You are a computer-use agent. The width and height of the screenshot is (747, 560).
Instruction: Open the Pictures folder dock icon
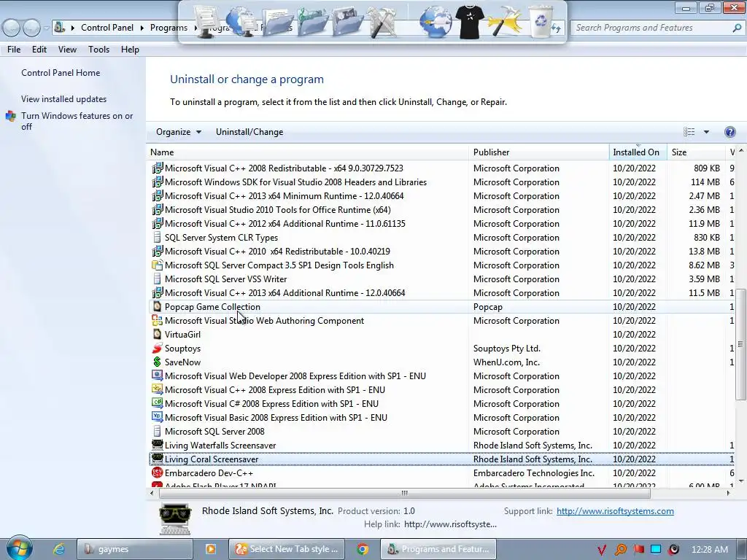point(347,21)
